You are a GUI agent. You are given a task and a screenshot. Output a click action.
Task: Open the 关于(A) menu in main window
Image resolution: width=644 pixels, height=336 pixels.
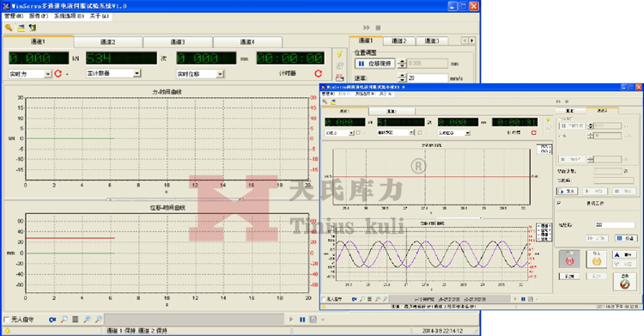pos(100,16)
